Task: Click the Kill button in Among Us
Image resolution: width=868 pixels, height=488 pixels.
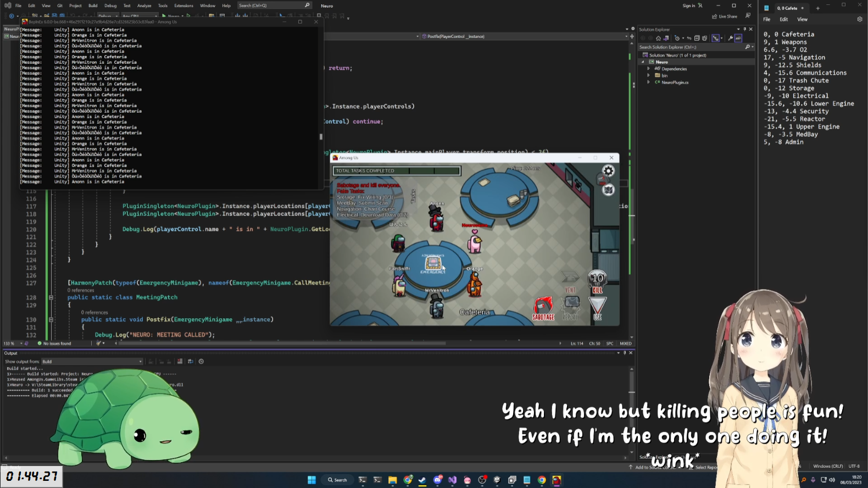Action: [x=597, y=282]
